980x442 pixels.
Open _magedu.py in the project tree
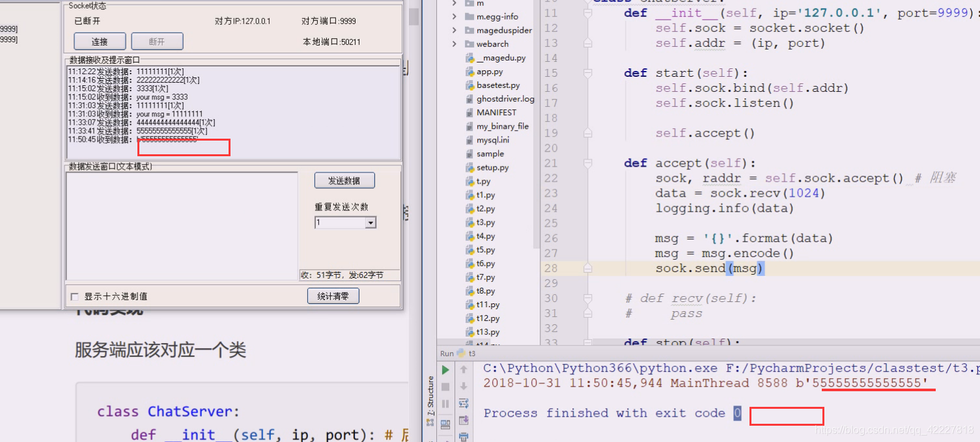pos(501,58)
